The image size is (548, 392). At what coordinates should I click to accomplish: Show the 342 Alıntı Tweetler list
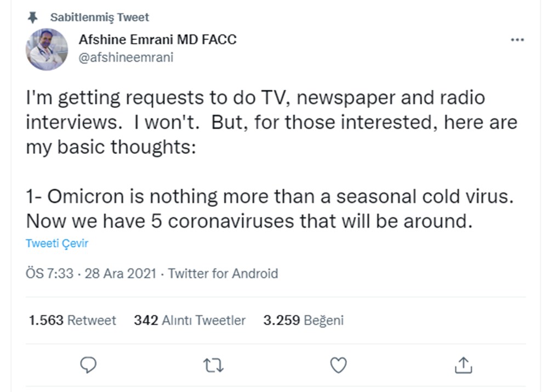pyautogui.click(x=190, y=320)
